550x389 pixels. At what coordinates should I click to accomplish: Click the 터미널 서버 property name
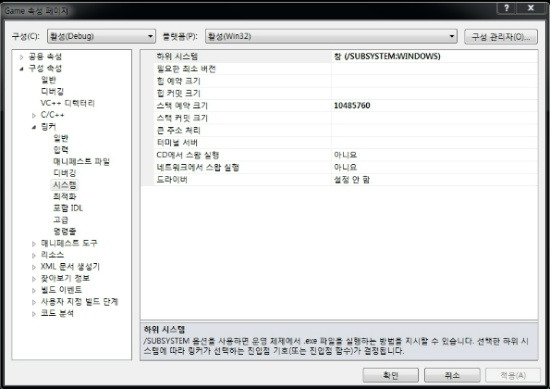pyautogui.click(x=177, y=142)
